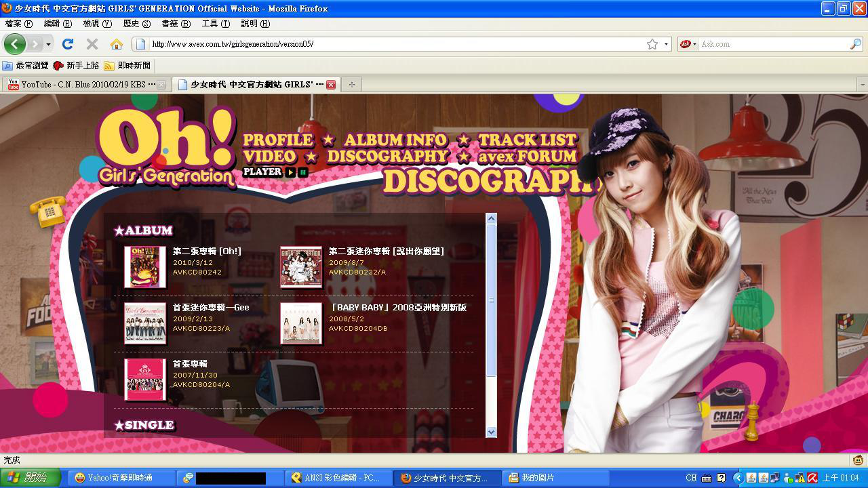Open the 新手上路 bookmark
Screen dimensions: 868x488
click(76, 66)
